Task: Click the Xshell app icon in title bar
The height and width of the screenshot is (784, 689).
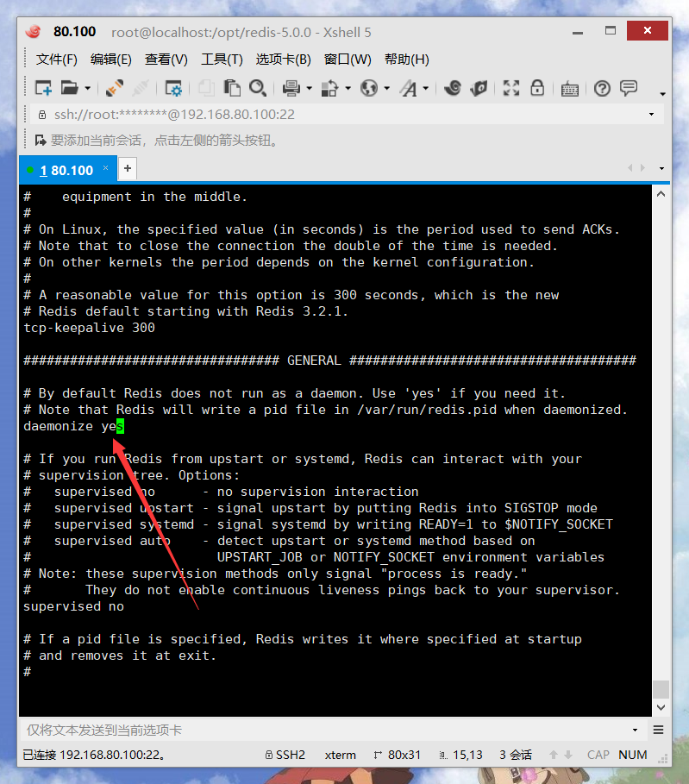Action: (x=34, y=32)
